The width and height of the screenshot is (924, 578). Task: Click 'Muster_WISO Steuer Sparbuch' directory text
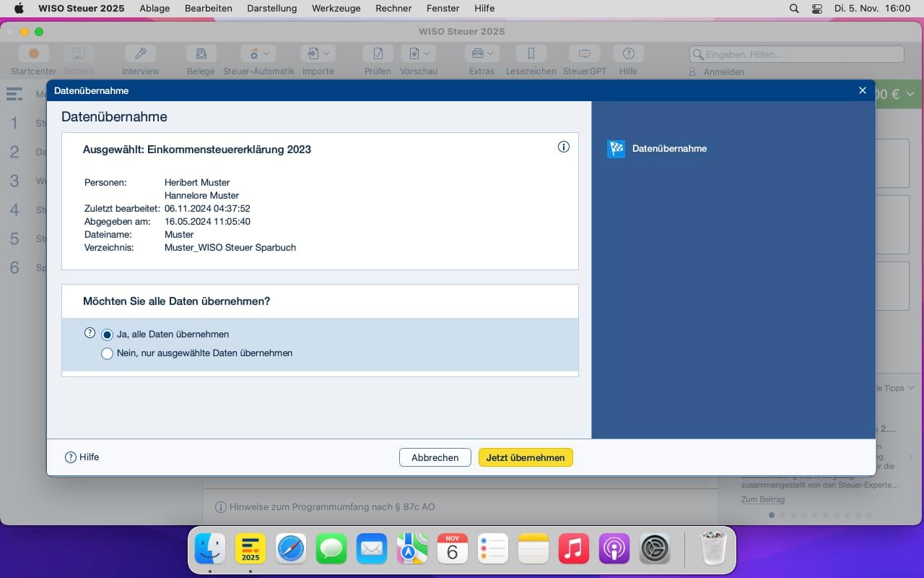point(230,247)
